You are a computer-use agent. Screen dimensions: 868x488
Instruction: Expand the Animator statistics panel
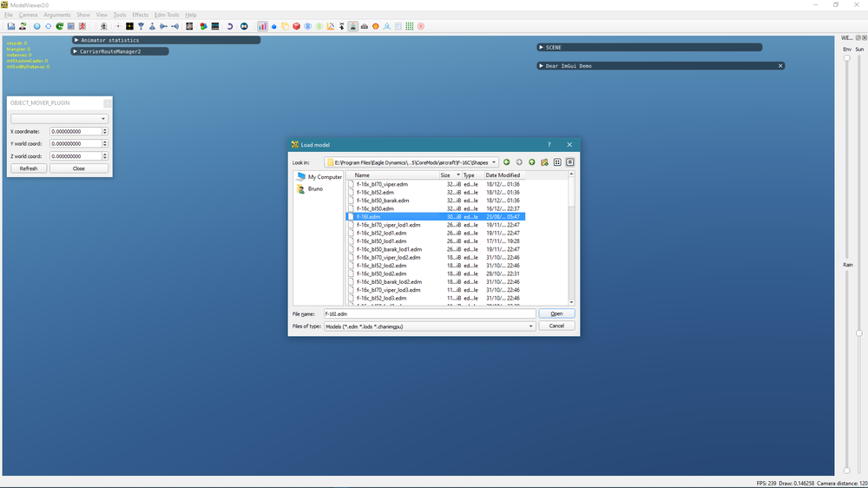click(76, 40)
